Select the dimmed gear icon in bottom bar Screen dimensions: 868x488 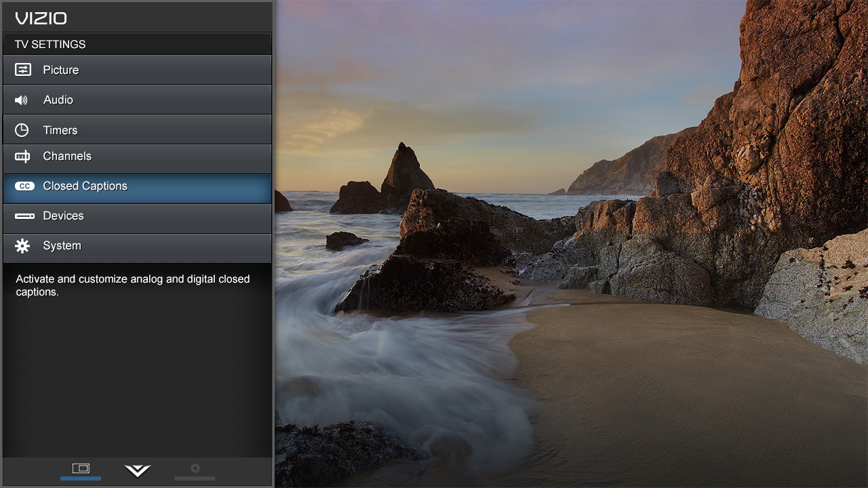tap(195, 468)
